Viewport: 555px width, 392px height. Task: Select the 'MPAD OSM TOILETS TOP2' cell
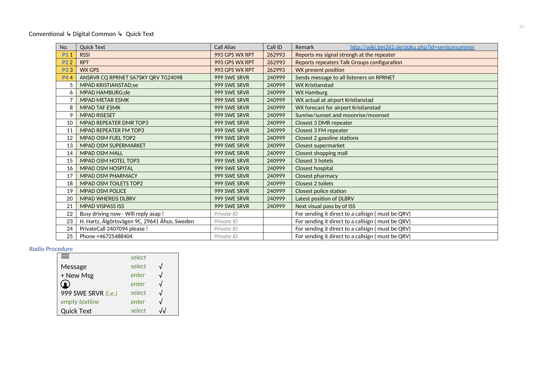[x=143, y=183]
